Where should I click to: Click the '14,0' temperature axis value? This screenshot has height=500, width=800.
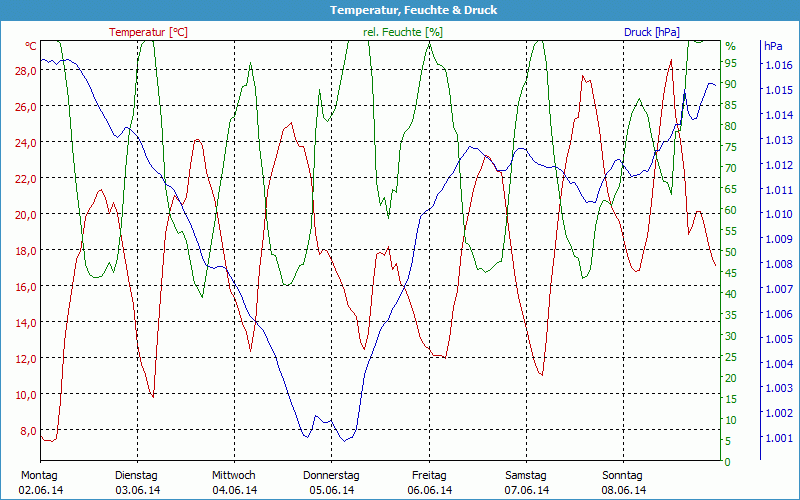[x=26, y=323]
